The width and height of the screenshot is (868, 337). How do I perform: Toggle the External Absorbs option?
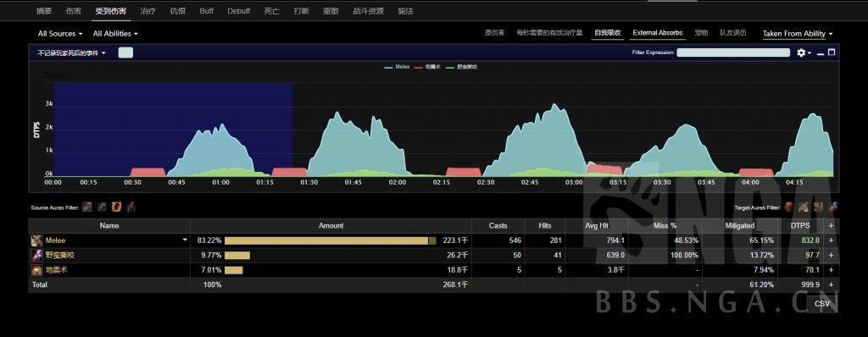[658, 33]
